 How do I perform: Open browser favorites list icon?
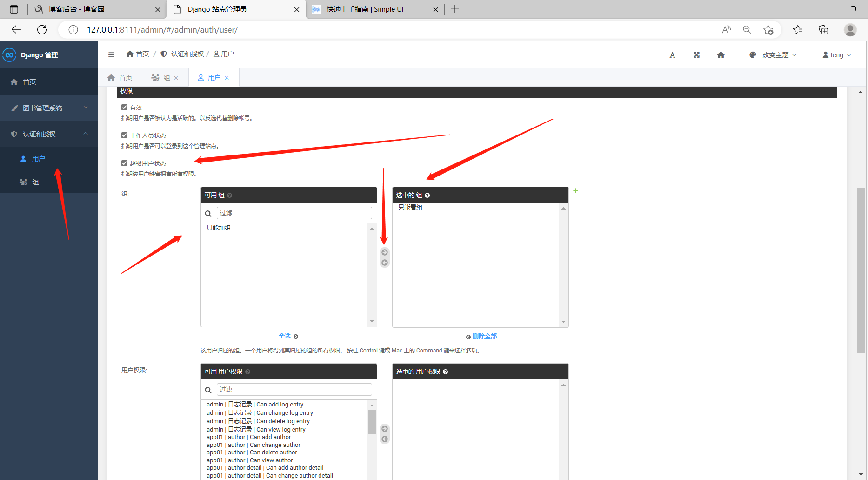tap(798, 30)
